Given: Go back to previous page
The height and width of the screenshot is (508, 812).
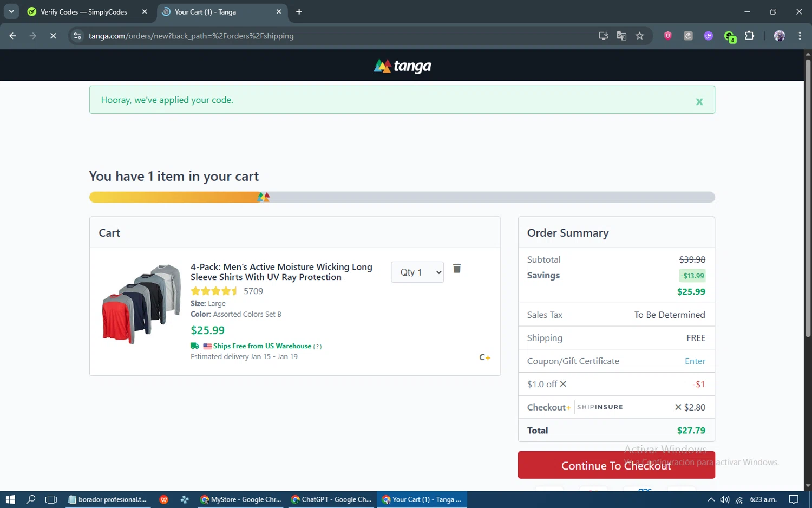Looking at the screenshot, I should point(13,36).
